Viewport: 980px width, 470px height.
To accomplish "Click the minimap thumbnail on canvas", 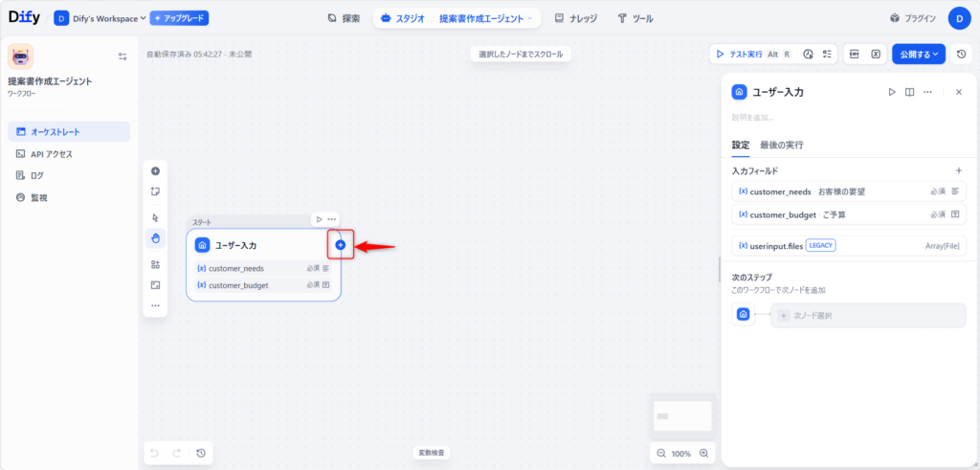I will [682, 416].
